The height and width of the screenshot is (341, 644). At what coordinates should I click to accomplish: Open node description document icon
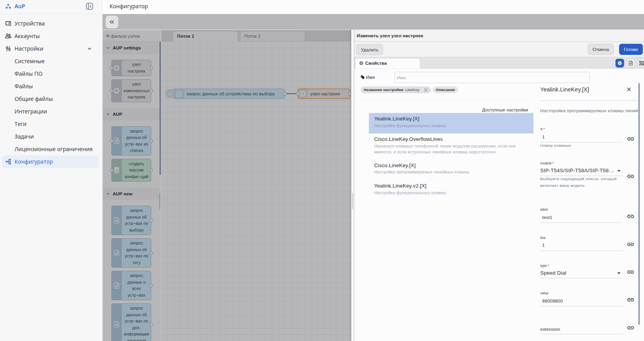631,63
